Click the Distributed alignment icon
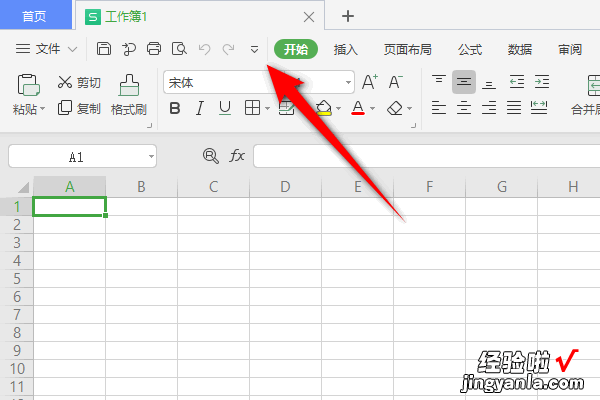This screenshot has height=400, width=600. (x=539, y=108)
